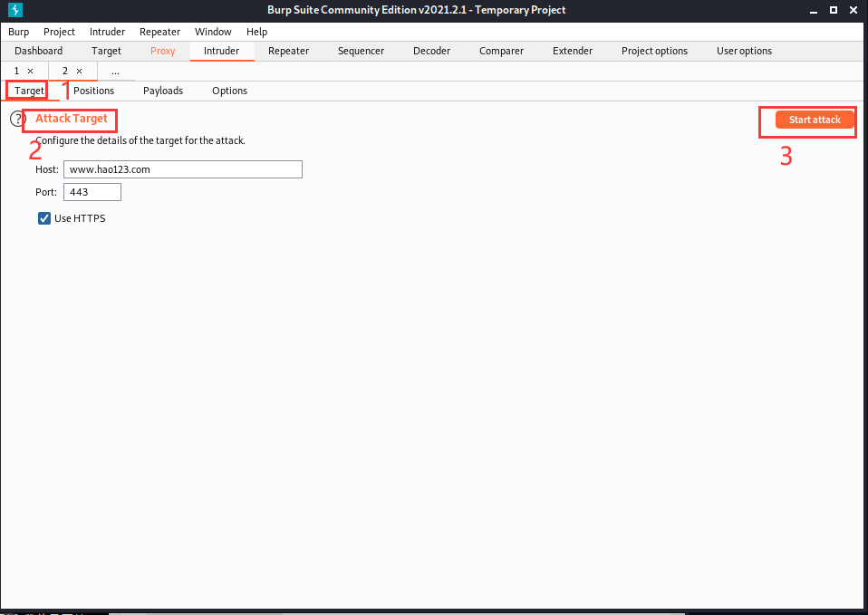This screenshot has width=868, height=615.
Task: Open the Attack Target help question-mark icon
Action: point(18,119)
